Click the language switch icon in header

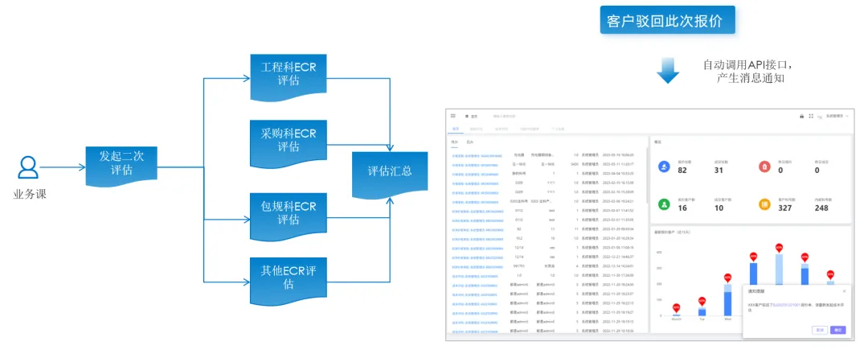820,117
